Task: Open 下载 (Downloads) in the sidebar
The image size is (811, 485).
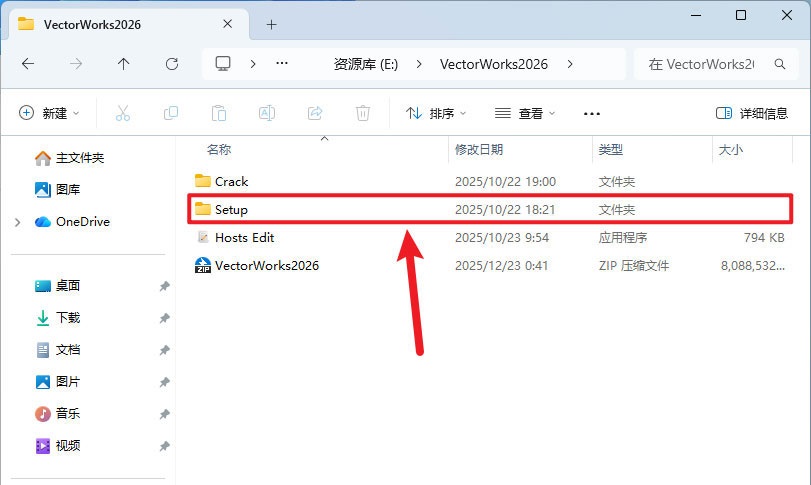Action: [x=67, y=318]
